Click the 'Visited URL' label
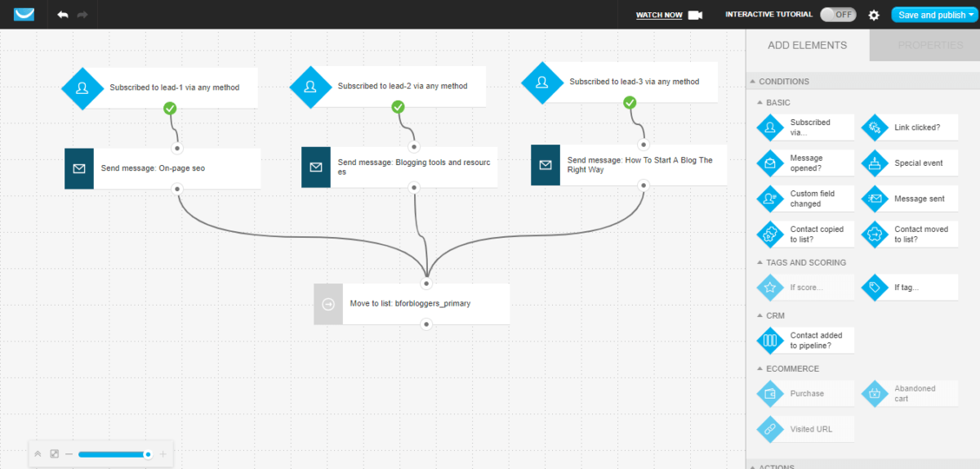 812,429
